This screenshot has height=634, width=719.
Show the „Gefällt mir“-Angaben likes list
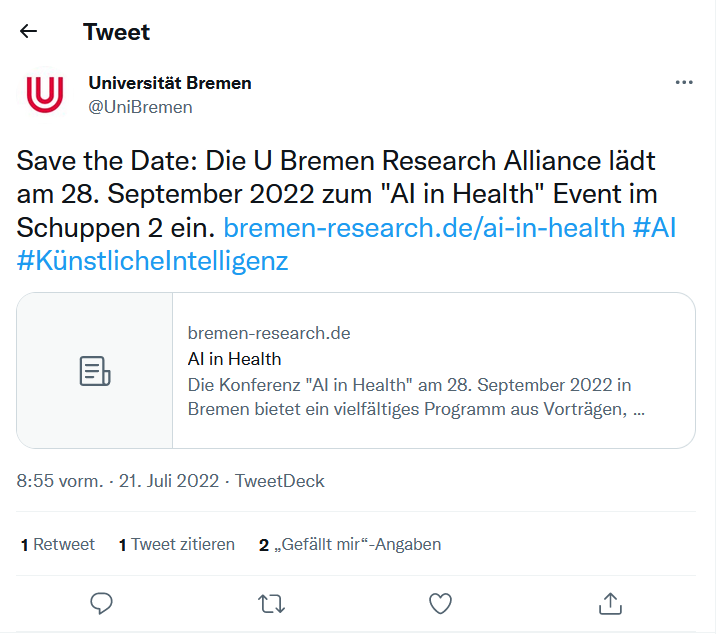(x=350, y=545)
